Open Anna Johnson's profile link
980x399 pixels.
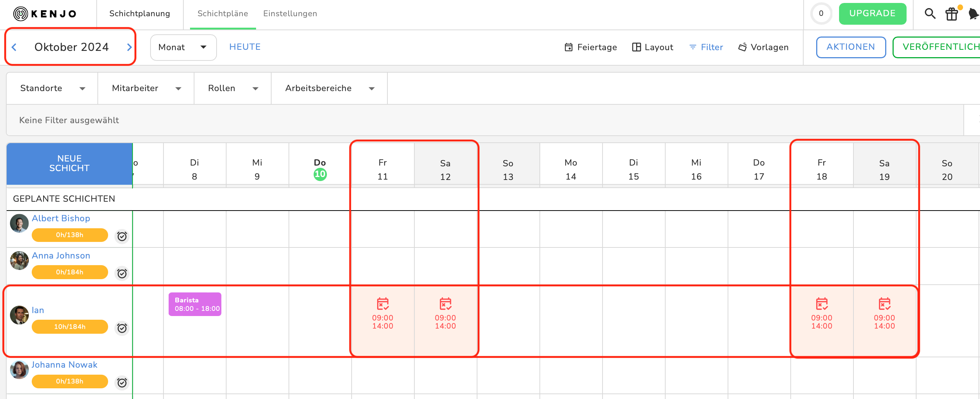pyautogui.click(x=61, y=256)
